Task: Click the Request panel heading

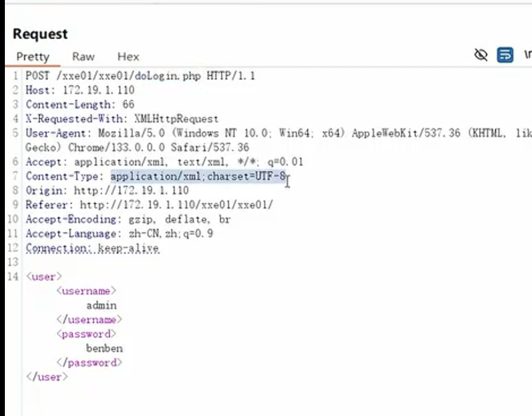Action: [40, 34]
